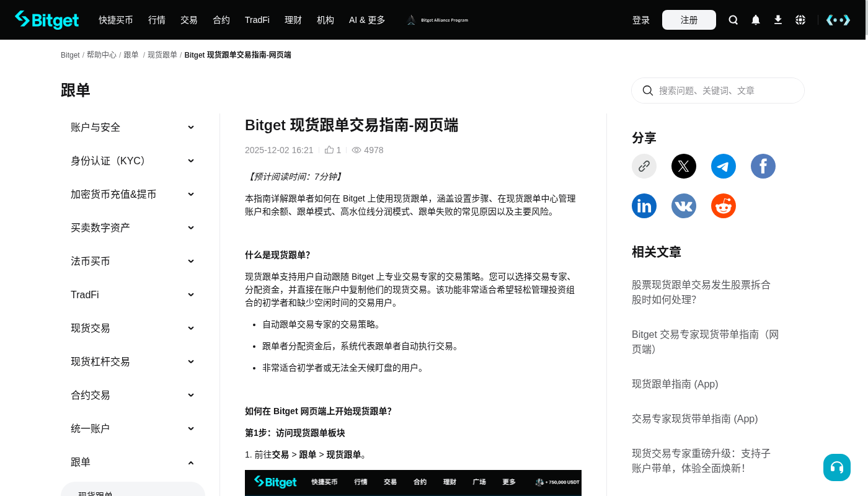Expand 合约交易 section

133,395
